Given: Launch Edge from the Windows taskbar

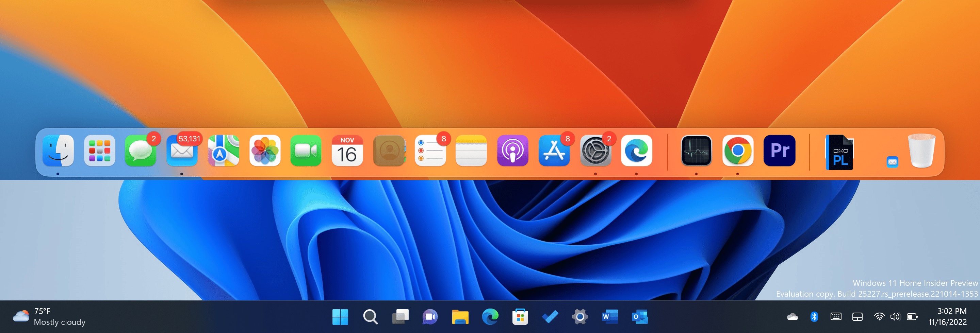Looking at the screenshot, I should tap(490, 317).
